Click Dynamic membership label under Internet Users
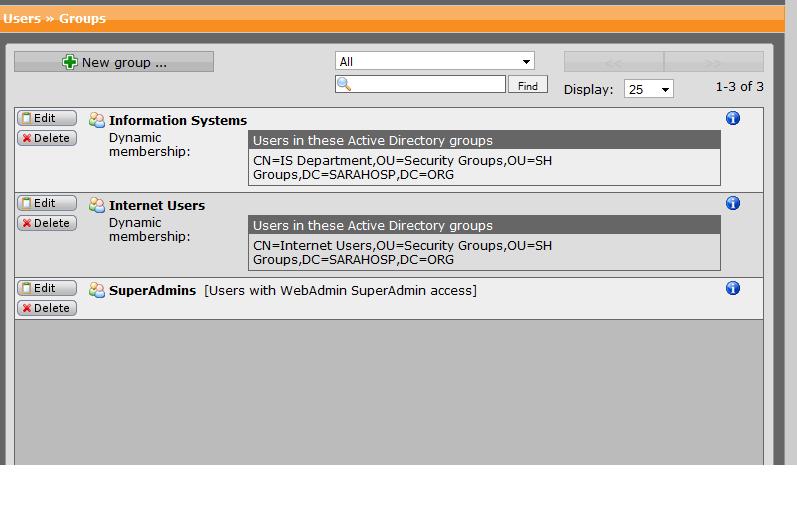This screenshot has width=797, height=512. click(x=149, y=229)
